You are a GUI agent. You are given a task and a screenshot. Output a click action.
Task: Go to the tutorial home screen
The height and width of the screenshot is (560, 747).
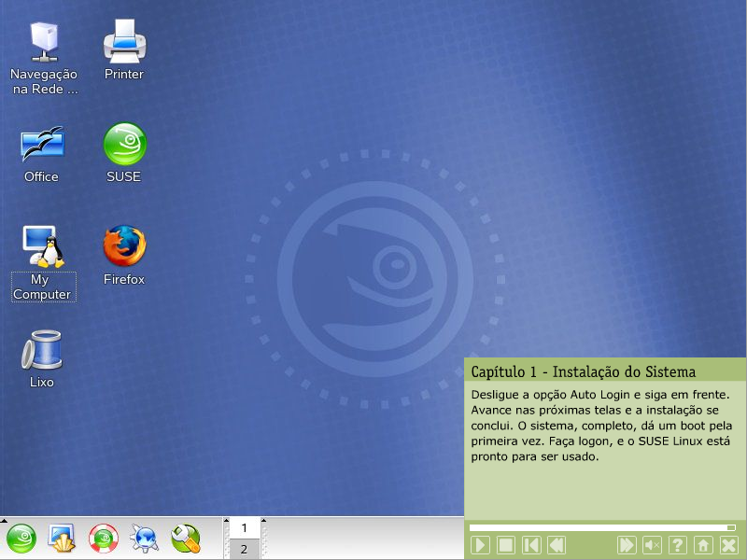tap(703, 545)
